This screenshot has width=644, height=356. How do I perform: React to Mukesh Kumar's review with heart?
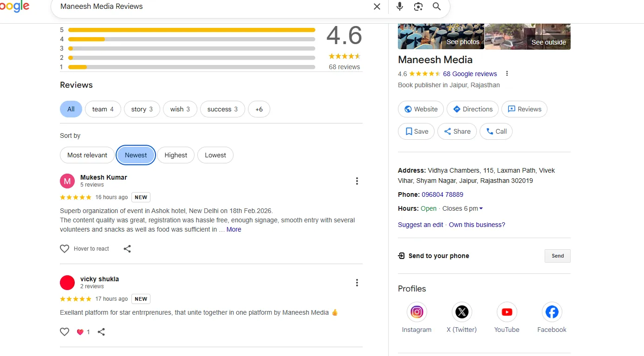point(65,249)
